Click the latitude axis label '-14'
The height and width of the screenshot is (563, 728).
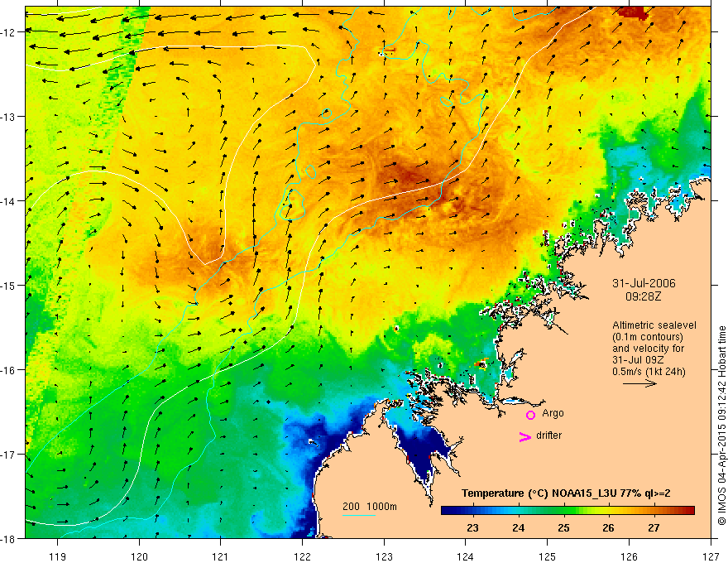(8, 201)
